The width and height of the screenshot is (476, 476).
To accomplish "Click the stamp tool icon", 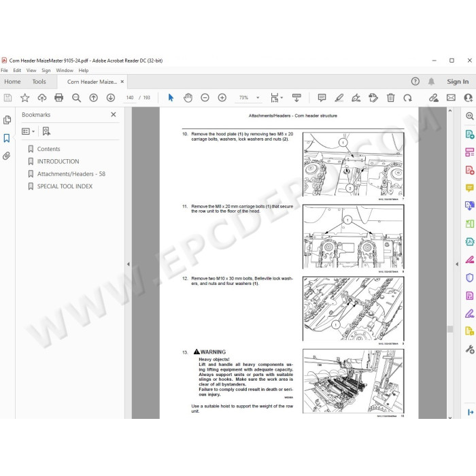I will click(x=373, y=98).
